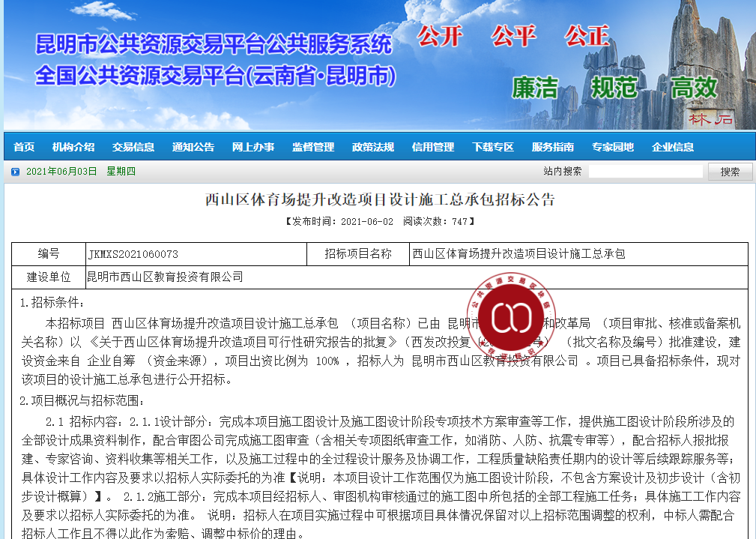Click the 西山区体育场提升改造项目设计施工总承包 table cell
The width and height of the screenshot is (756, 539).
[x=578, y=254]
